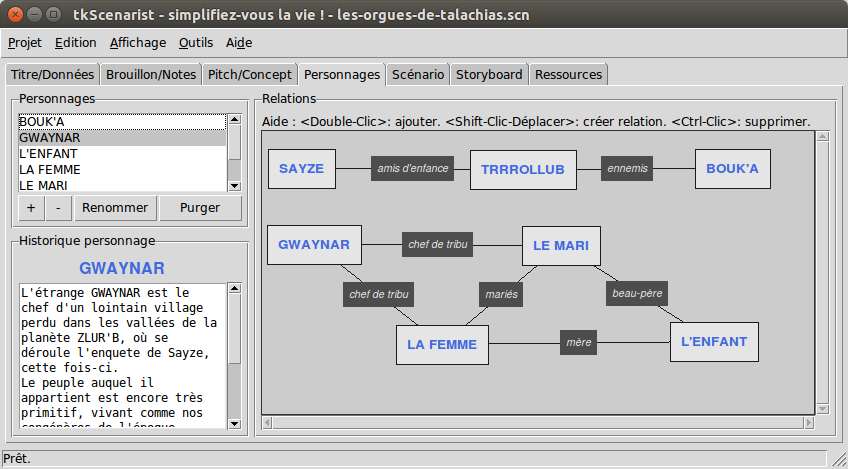Viewport: 848px width, 469px height.
Task: Click the minus button to remove character
Action: (x=58, y=208)
